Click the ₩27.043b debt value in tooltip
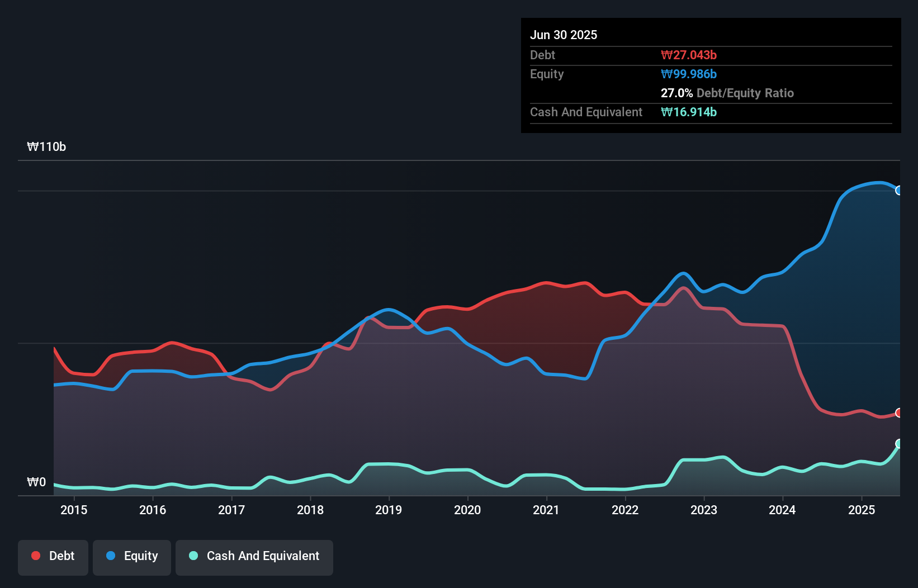The width and height of the screenshot is (918, 588). coord(688,55)
